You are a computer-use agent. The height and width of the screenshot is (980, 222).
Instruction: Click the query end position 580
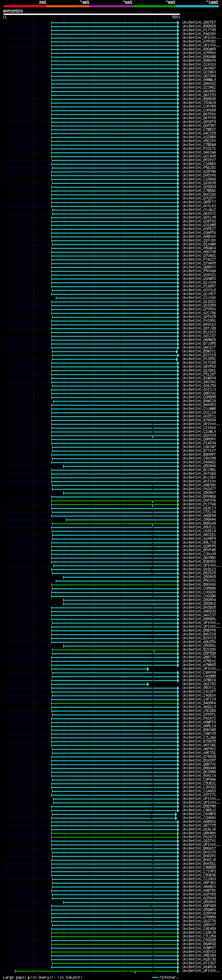[x=175, y=17]
